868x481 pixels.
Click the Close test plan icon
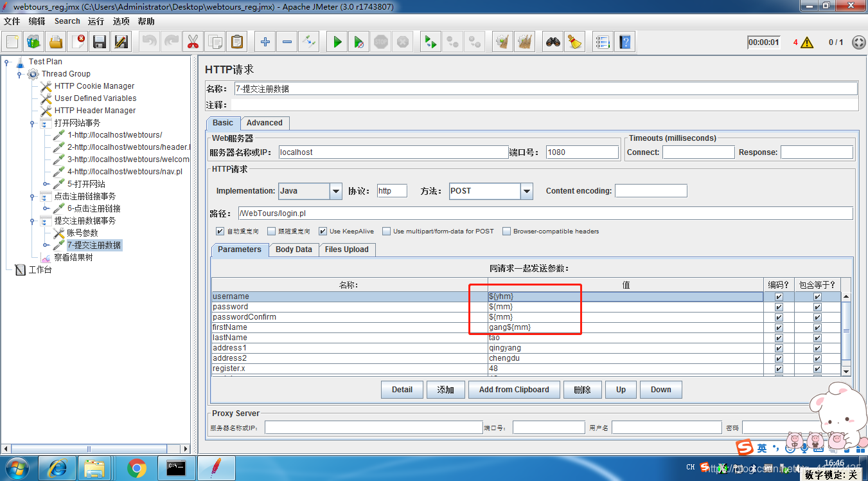click(78, 42)
